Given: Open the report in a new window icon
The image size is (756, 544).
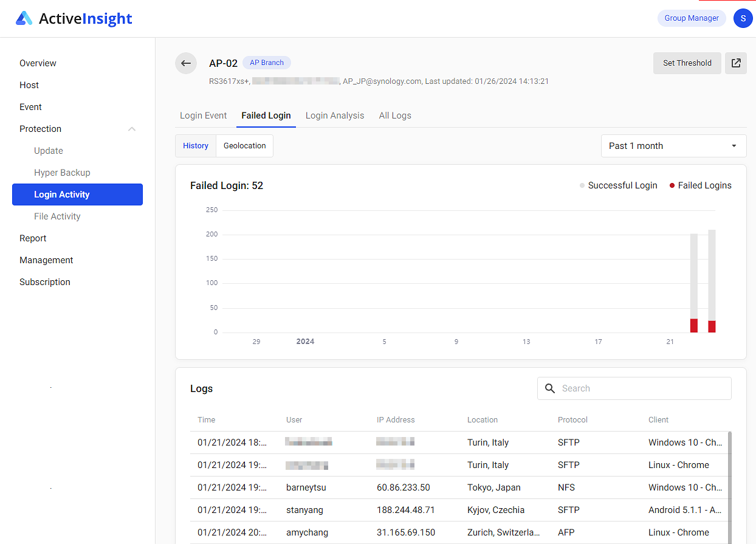Looking at the screenshot, I should click(x=736, y=63).
